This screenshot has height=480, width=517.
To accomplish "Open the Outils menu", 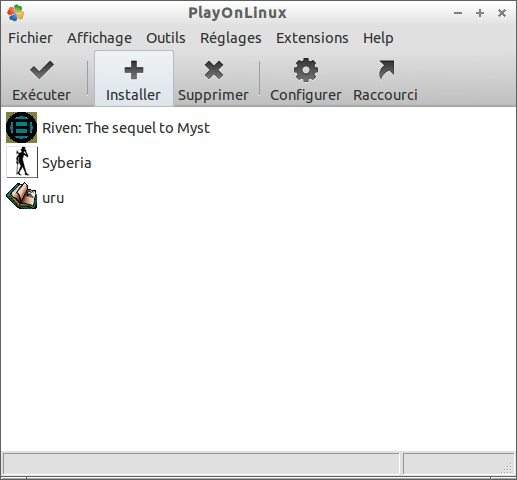I will (166, 38).
